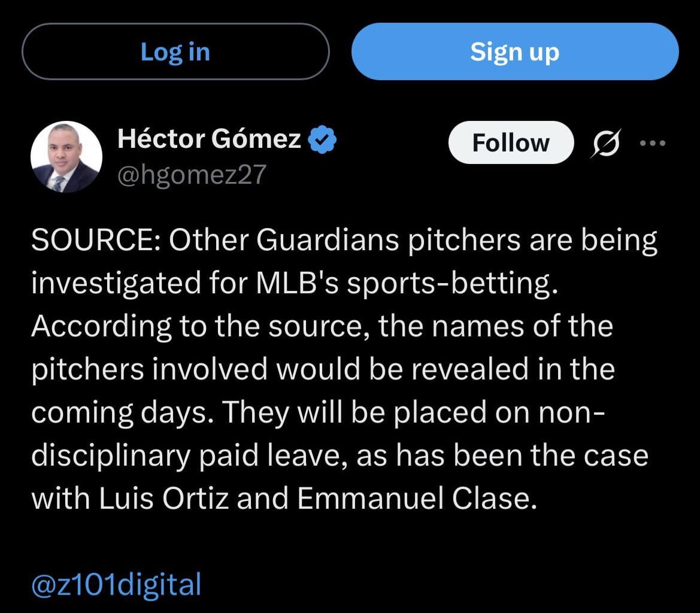Click the "disciplinary paid leave" line

click(339, 456)
